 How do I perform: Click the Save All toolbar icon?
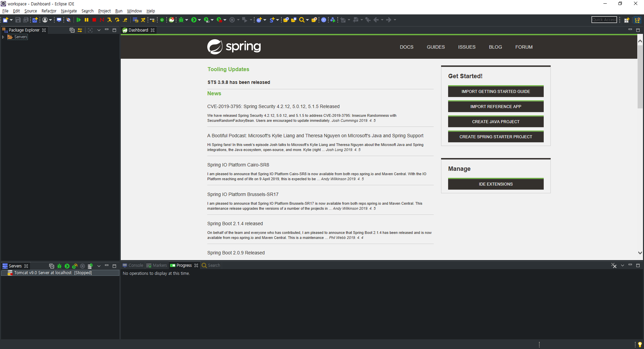[x=26, y=20]
